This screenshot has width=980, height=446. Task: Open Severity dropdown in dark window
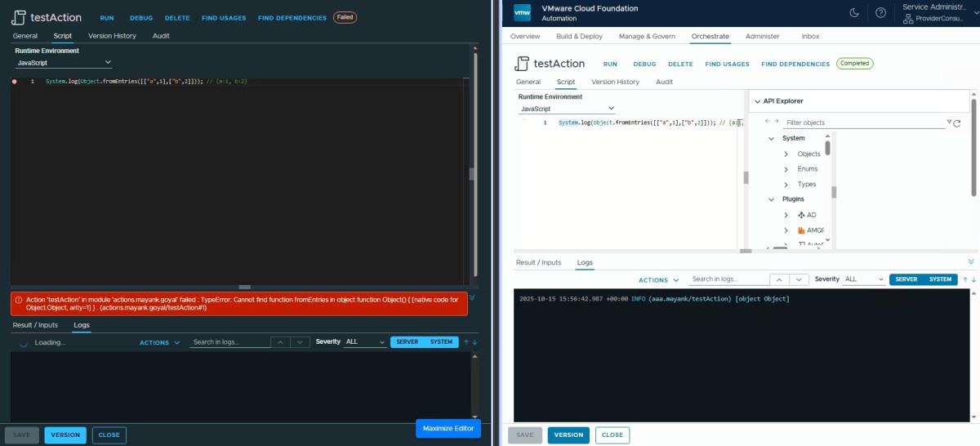[x=365, y=342]
